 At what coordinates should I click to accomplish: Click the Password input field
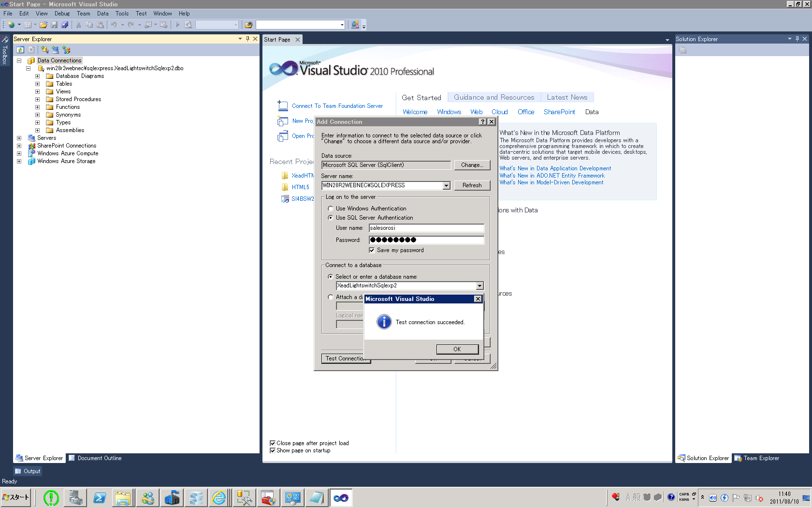pyautogui.click(x=426, y=240)
